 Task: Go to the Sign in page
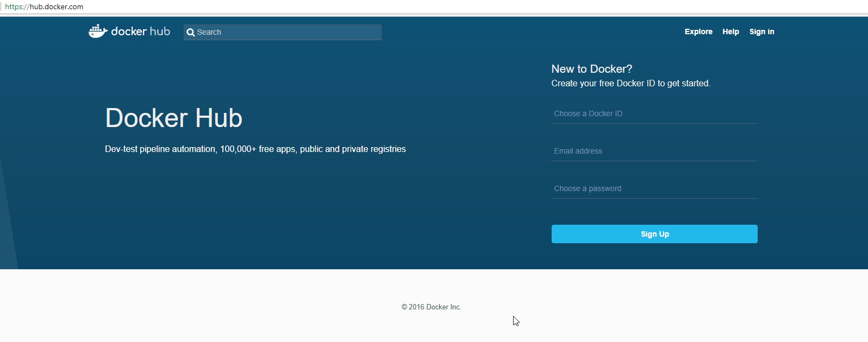click(x=761, y=31)
